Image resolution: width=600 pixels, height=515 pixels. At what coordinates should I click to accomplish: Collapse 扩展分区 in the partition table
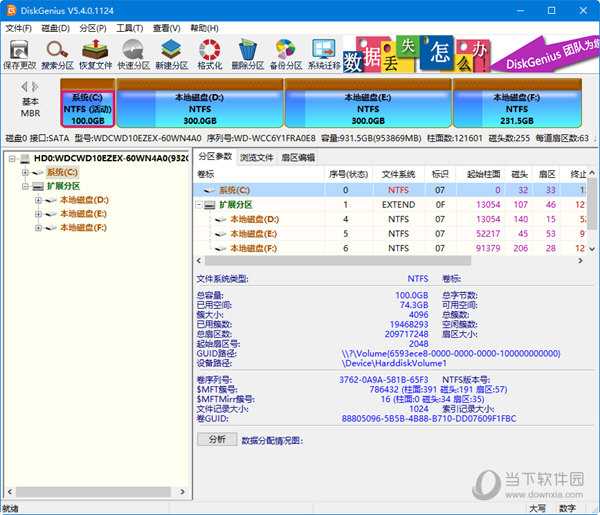coord(199,205)
